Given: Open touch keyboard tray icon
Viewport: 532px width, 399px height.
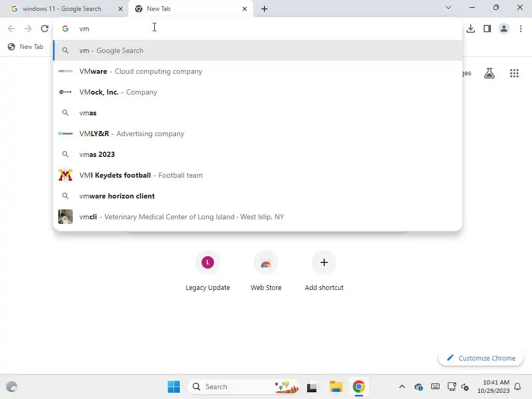Looking at the screenshot, I should click(x=435, y=386).
